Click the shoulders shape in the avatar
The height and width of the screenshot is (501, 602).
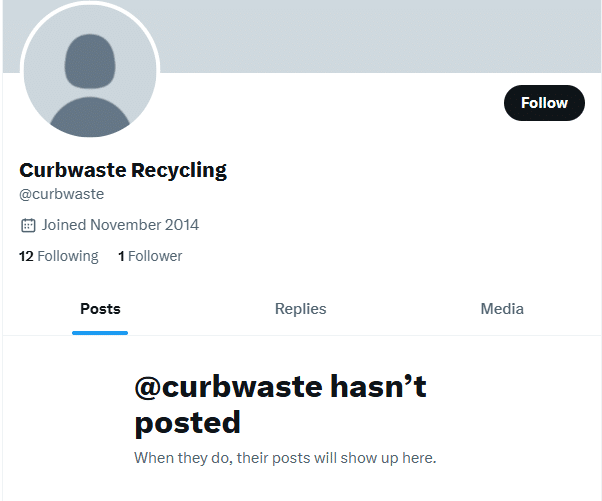(x=90, y=117)
